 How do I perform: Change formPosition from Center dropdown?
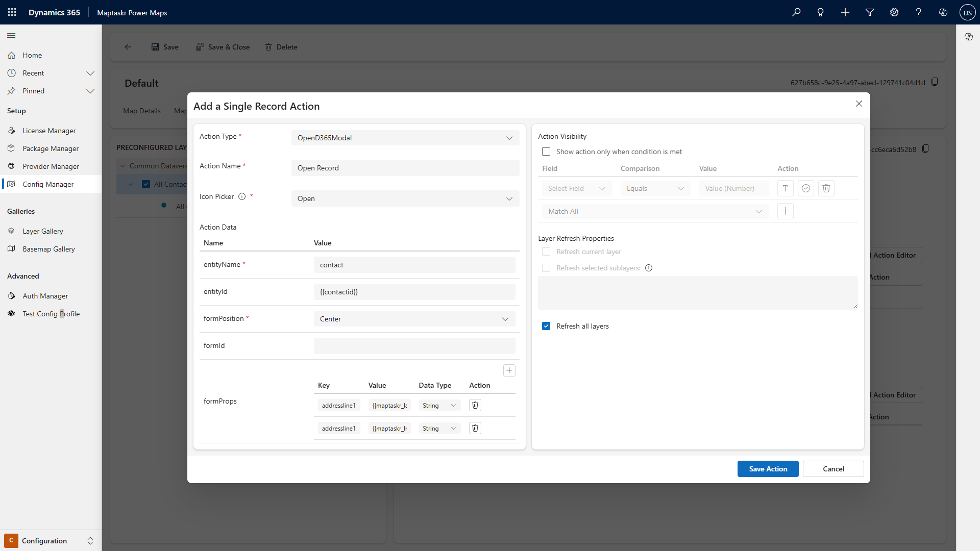[414, 318]
